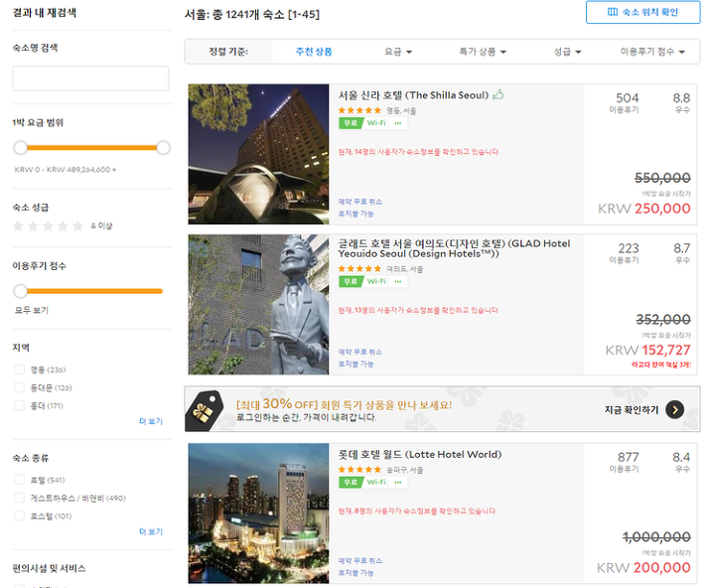Click 후지불 가능 under GLAD Hotel
The height and width of the screenshot is (588, 705).
click(x=356, y=364)
